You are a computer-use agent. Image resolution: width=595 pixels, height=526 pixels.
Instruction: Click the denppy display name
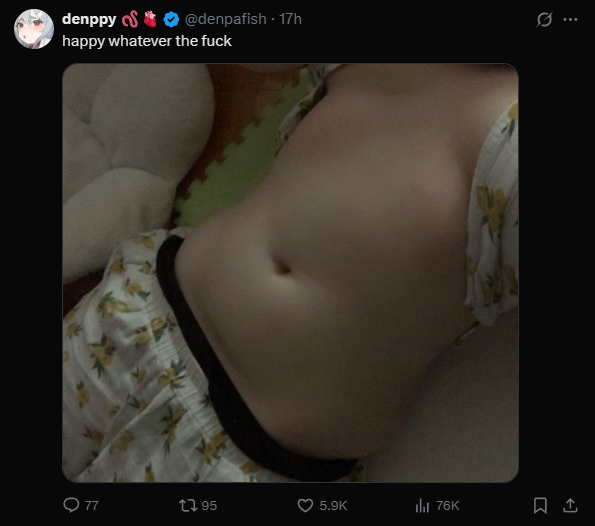(x=89, y=19)
